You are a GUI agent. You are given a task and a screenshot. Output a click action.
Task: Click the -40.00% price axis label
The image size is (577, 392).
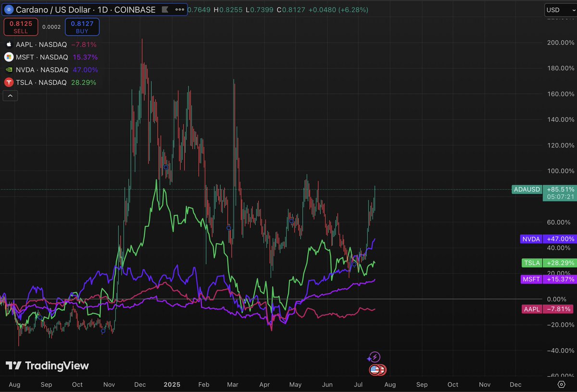point(560,351)
